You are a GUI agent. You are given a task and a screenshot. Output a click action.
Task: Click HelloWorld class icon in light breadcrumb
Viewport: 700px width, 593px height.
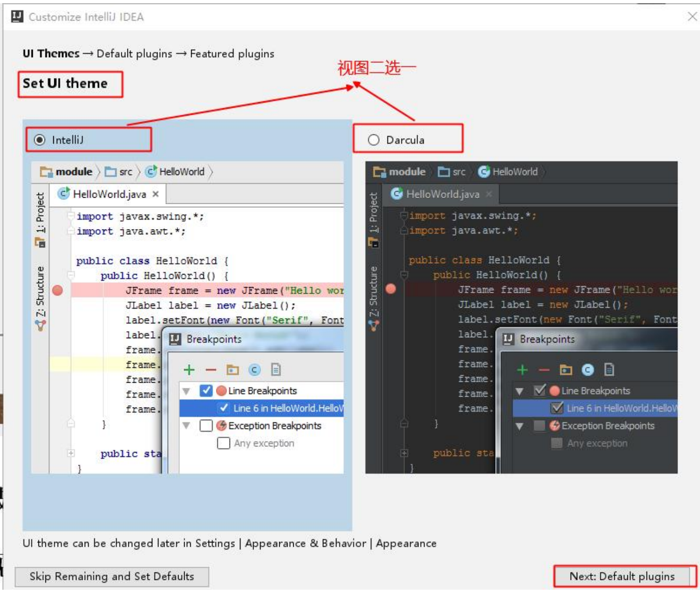point(151,171)
